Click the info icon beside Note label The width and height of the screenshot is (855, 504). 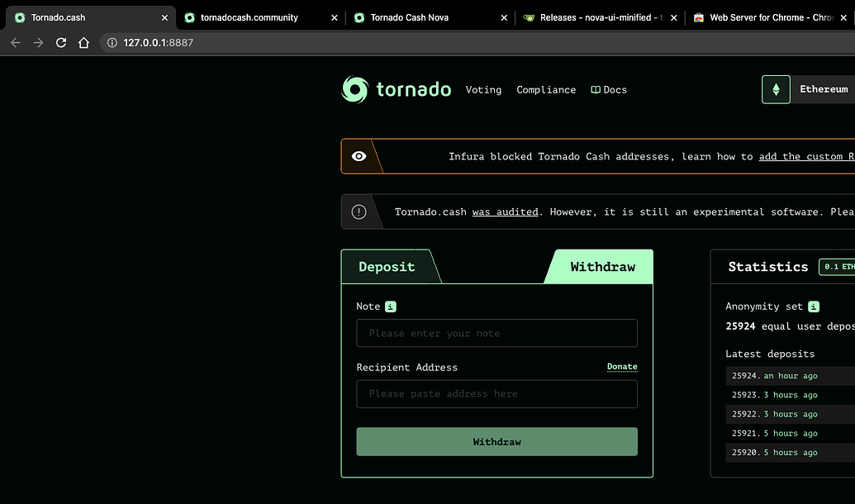click(x=391, y=307)
